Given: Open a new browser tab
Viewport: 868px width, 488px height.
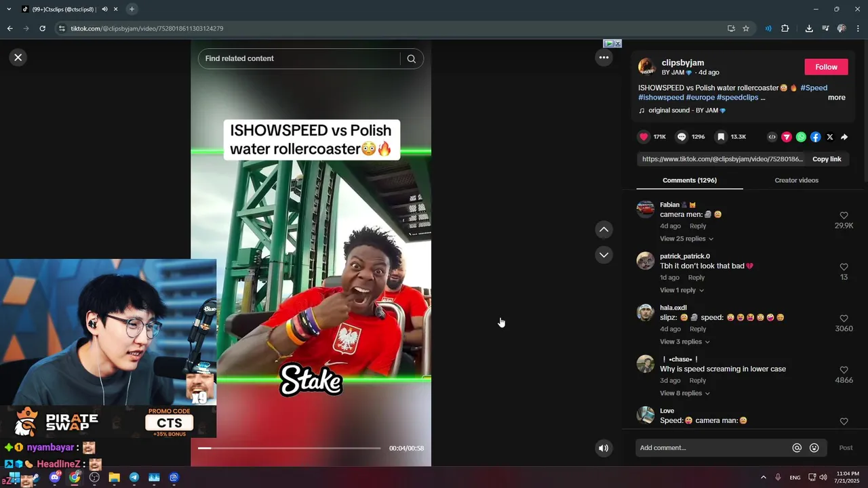Looking at the screenshot, I should tap(132, 9).
